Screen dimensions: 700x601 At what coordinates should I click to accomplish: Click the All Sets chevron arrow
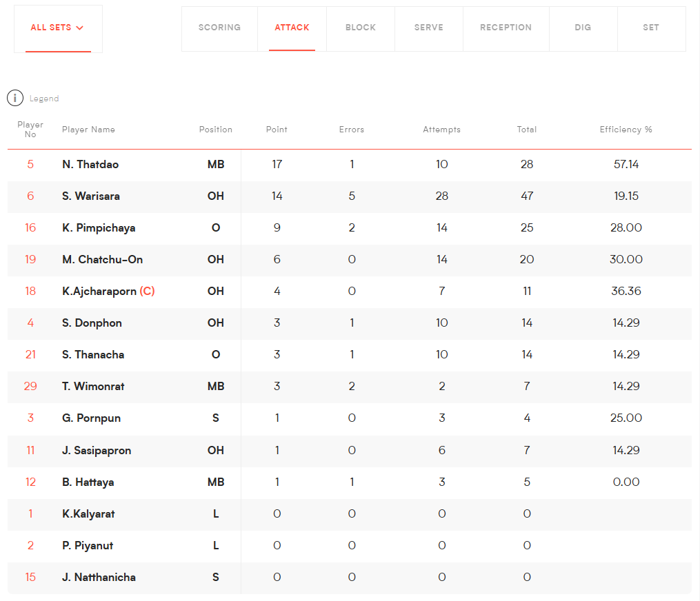tap(80, 28)
